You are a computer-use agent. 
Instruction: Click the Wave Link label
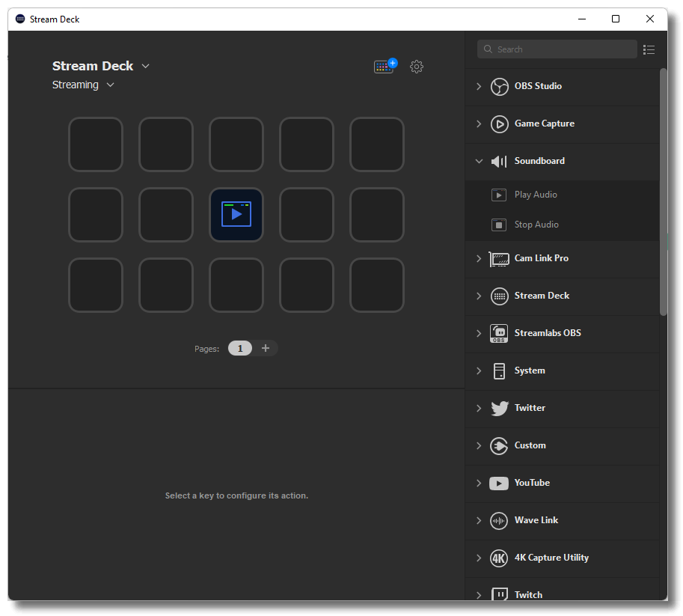click(536, 521)
